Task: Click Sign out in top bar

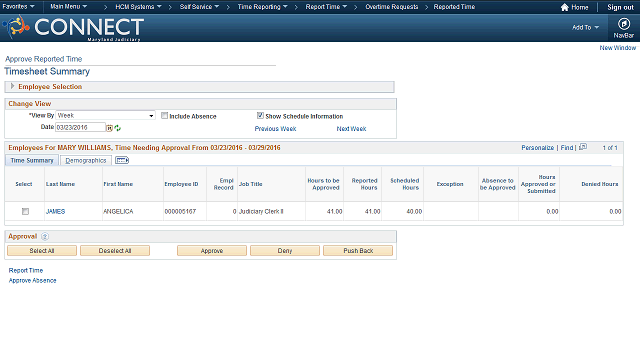Action: [620, 7]
